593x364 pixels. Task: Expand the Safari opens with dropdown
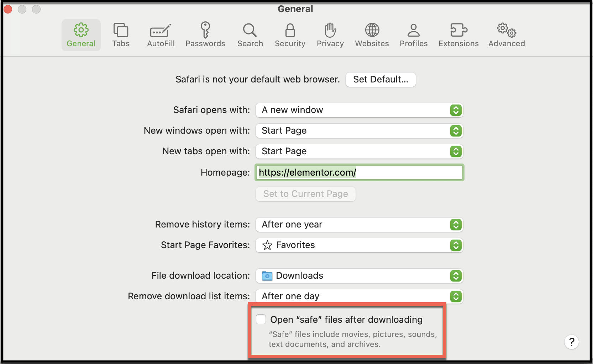359,110
